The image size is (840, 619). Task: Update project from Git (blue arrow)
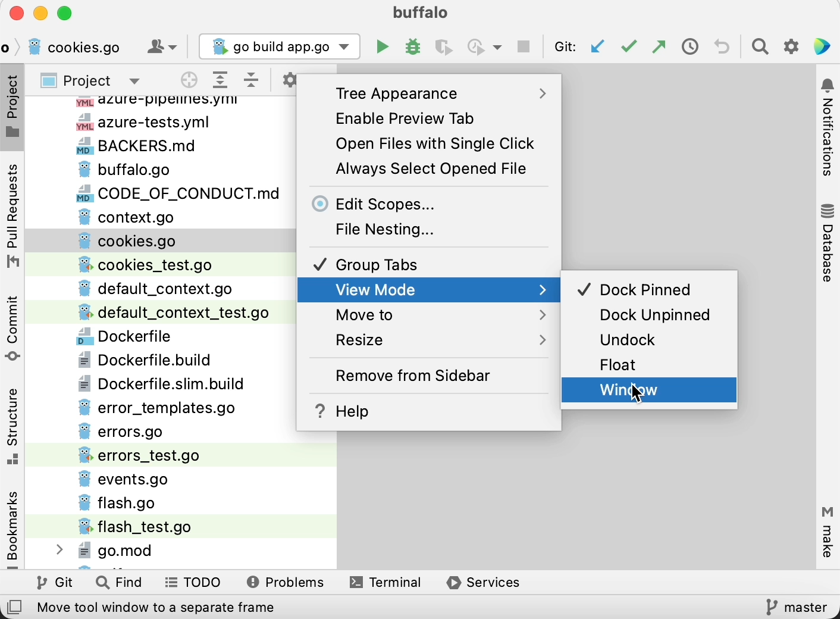pyautogui.click(x=598, y=47)
